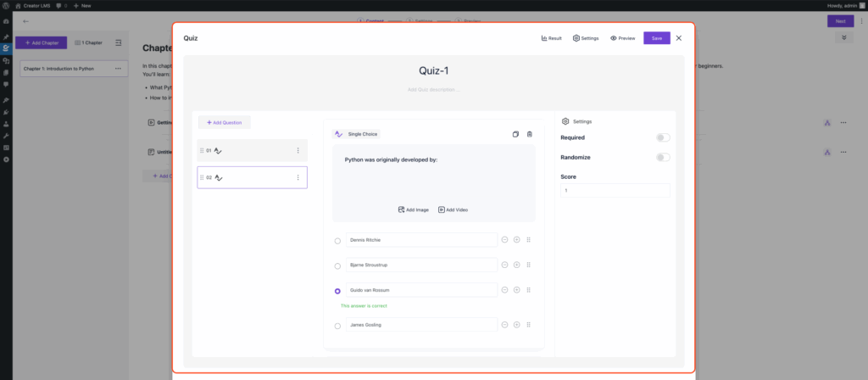Remove the Dennis Ritchie answer option

(504, 240)
